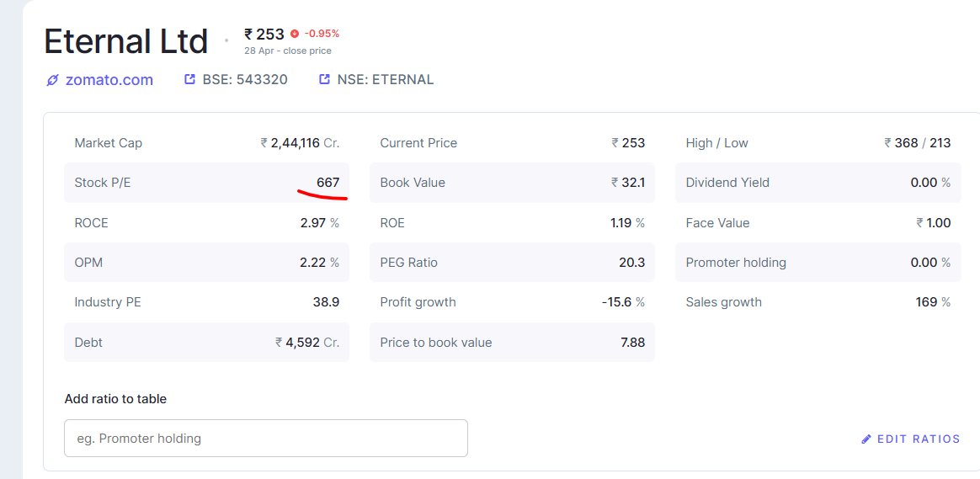Click the chain link icon beside zomato.com
Screen dimensions: 980x479
[x=52, y=80]
